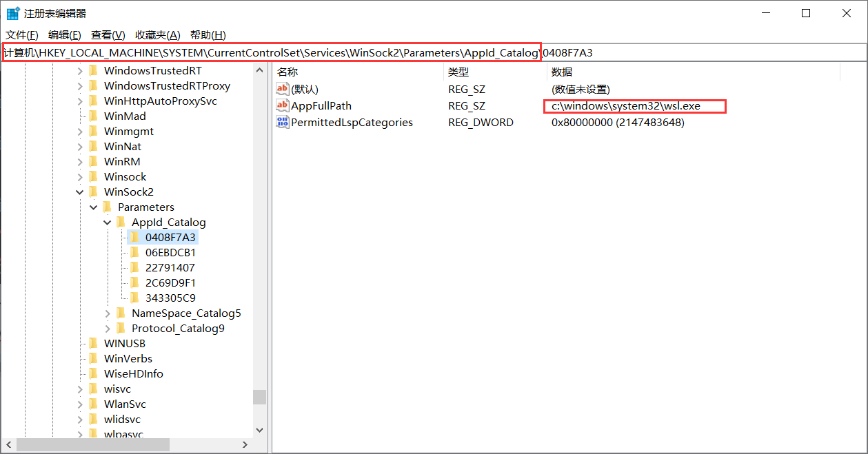Click the WINUSB folder icon
868x454 pixels.
click(93, 343)
